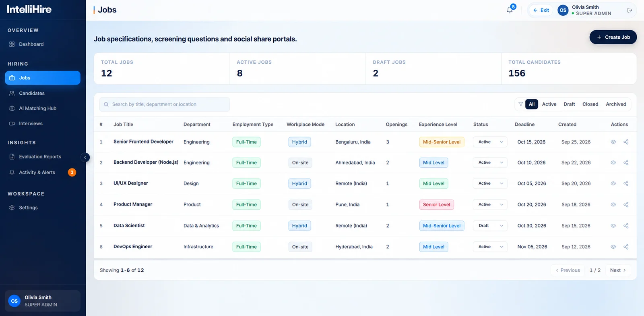Select the Archived filter tab

tap(616, 104)
